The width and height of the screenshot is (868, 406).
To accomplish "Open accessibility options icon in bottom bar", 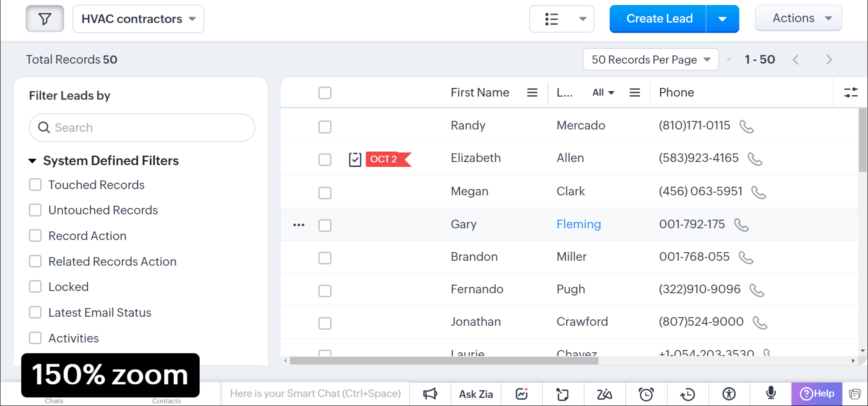I will [x=729, y=394].
